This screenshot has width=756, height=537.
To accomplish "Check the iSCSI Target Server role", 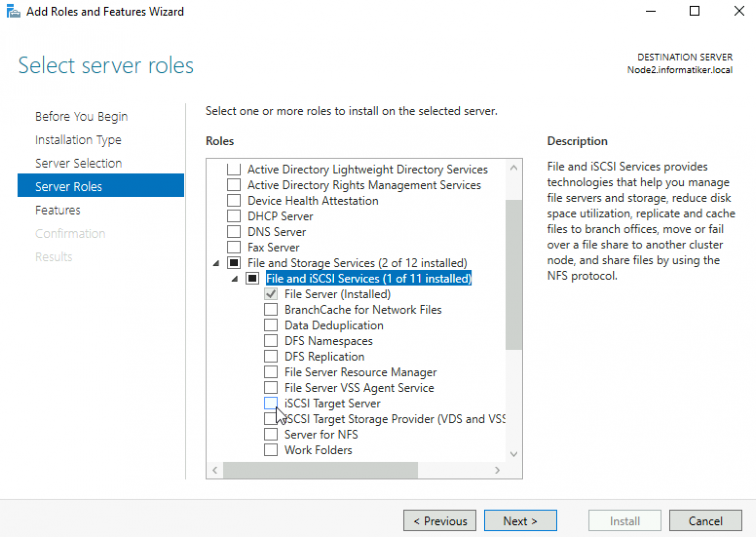I will tap(271, 403).
